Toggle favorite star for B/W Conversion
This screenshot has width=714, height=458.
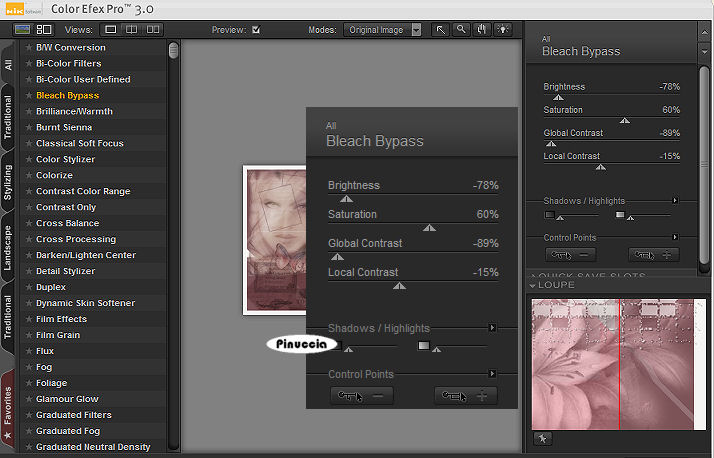(x=27, y=47)
